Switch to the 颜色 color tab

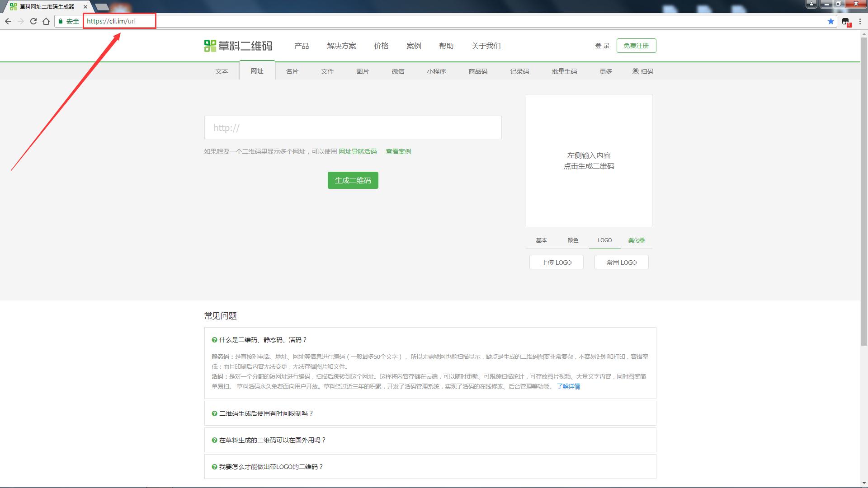(572, 240)
